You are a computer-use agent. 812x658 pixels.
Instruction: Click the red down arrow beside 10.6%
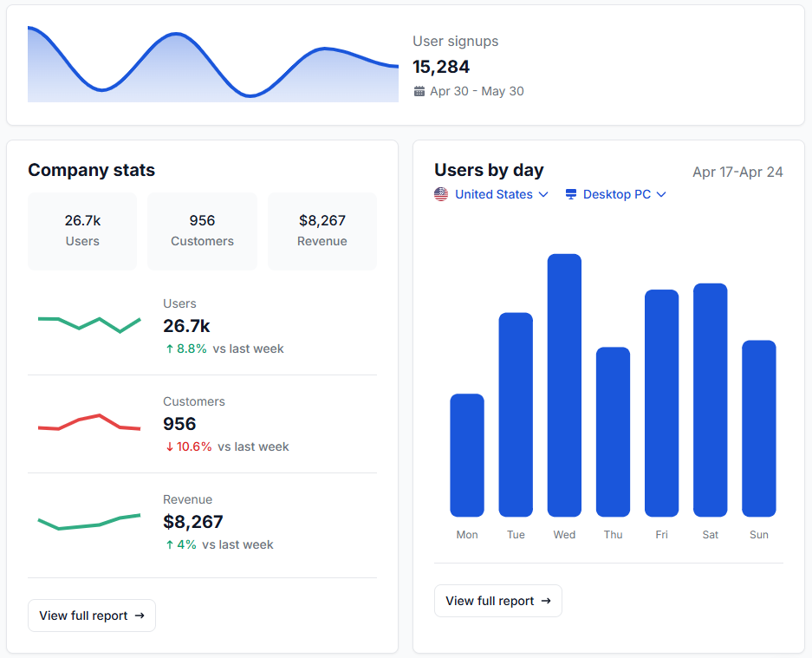[170, 446]
